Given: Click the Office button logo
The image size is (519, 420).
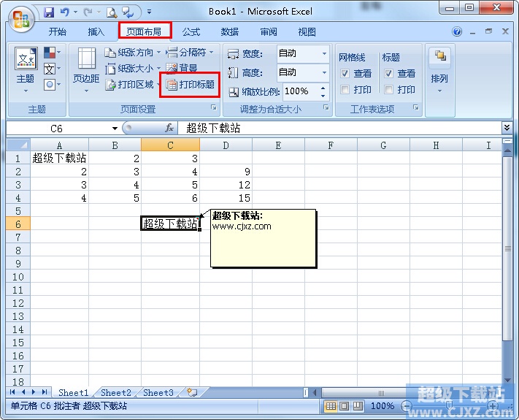Looking at the screenshot, I should pyautogui.click(x=21, y=19).
